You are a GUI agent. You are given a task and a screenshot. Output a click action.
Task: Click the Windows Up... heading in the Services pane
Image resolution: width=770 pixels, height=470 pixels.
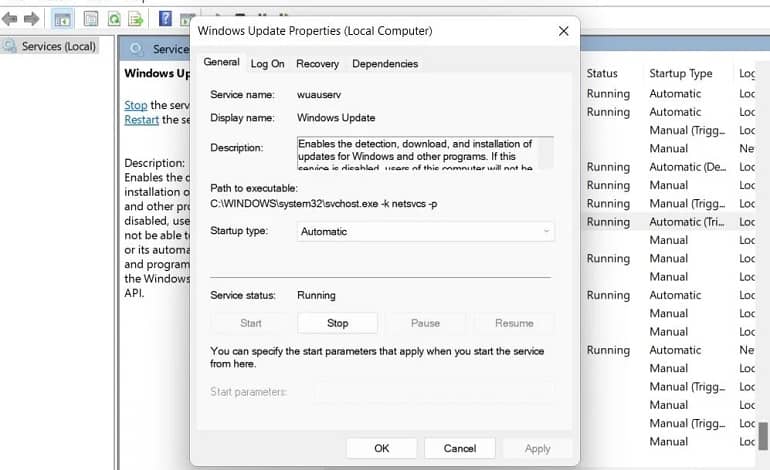[x=157, y=73]
